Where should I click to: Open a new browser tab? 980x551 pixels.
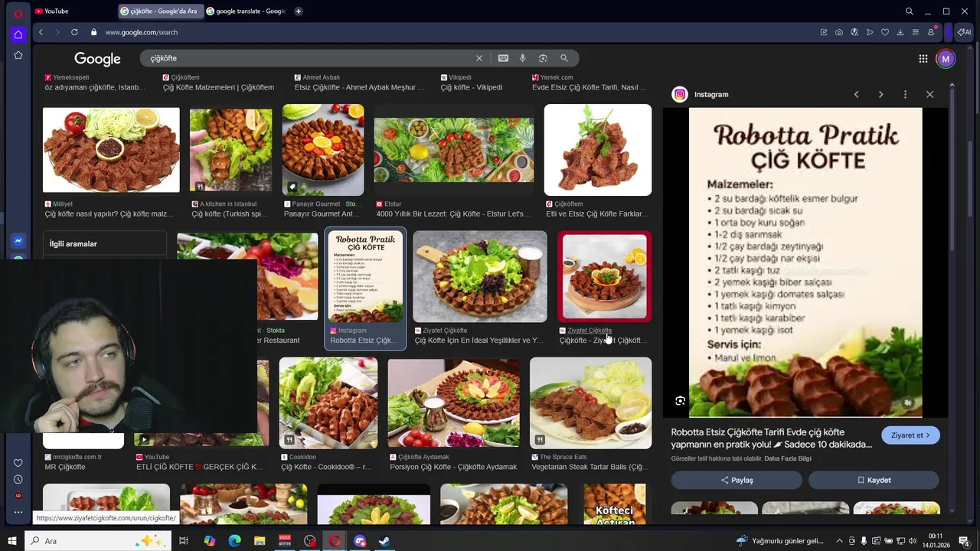click(x=298, y=11)
